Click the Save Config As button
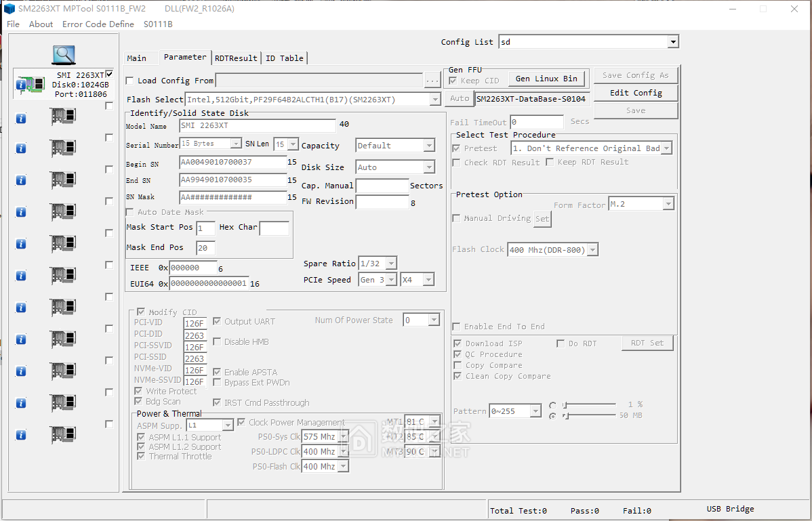Image resolution: width=812 pixels, height=521 pixels. click(x=636, y=75)
